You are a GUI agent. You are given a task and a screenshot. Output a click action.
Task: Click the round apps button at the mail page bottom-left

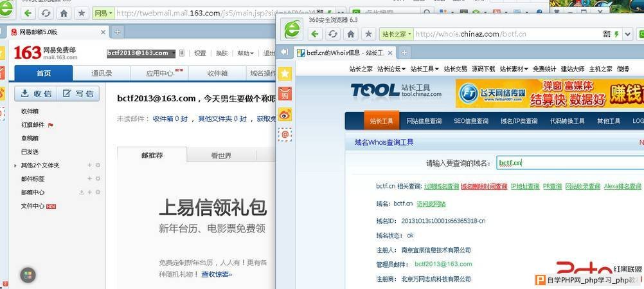[28, 275]
